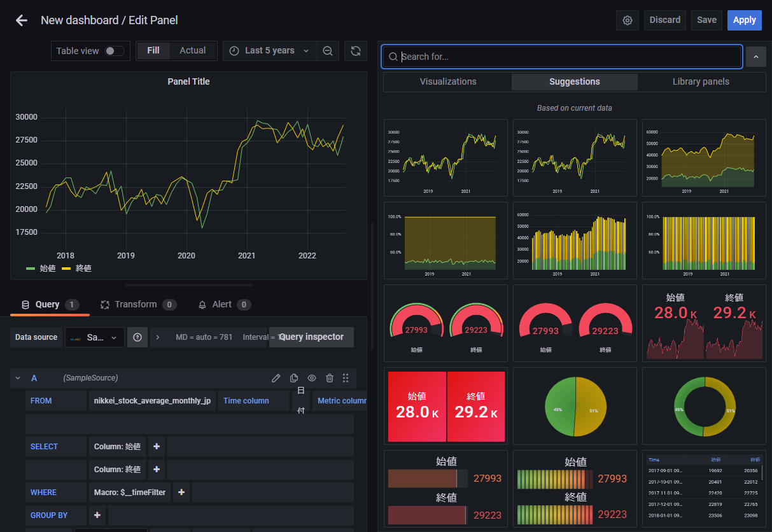Click the green 始値 legend color swatch

coord(31,269)
